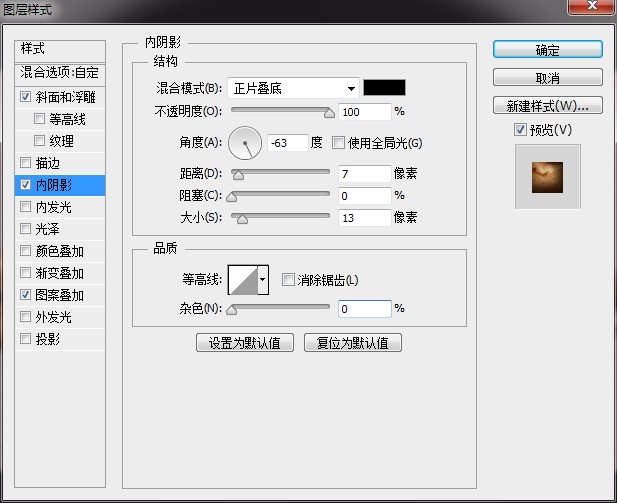Select 混合选项:自定 in styles list
The width and height of the screenshot is (617, 503).
point(60,72)
